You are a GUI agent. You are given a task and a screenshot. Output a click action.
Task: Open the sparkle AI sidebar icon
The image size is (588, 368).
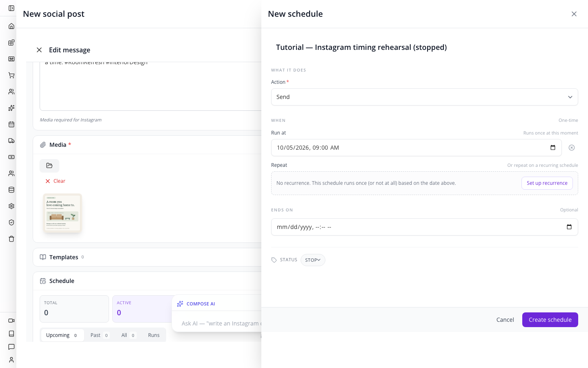coord(11,108)
